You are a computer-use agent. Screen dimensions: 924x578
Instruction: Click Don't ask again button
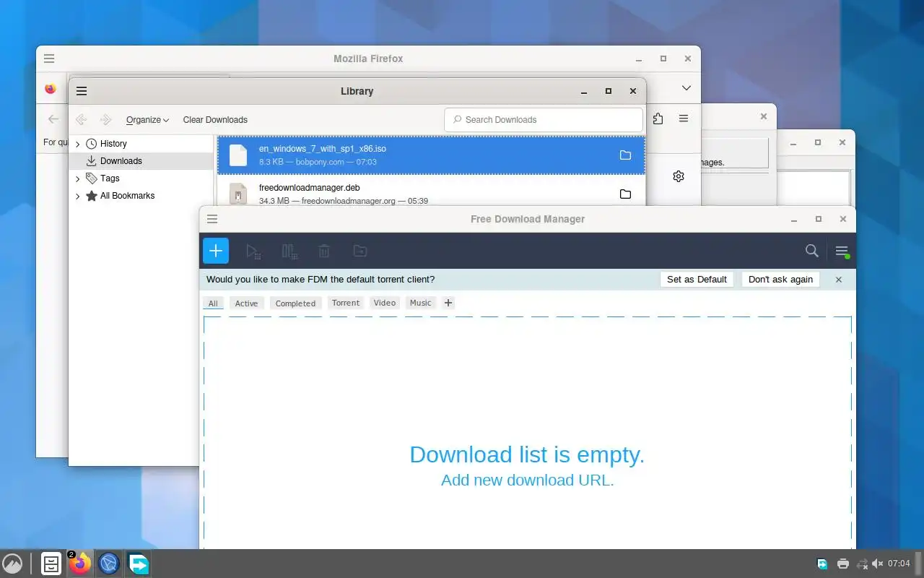pos(780,280)
